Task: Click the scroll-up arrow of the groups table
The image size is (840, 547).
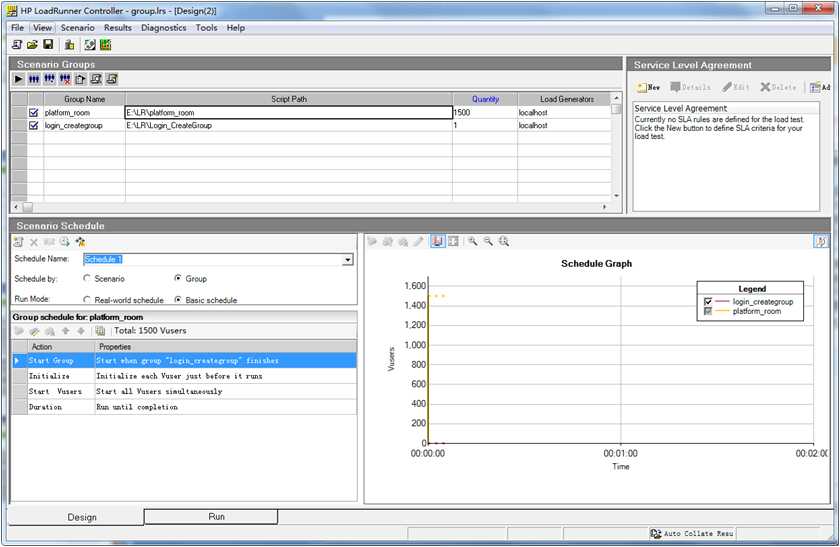Action: point(617,98)
